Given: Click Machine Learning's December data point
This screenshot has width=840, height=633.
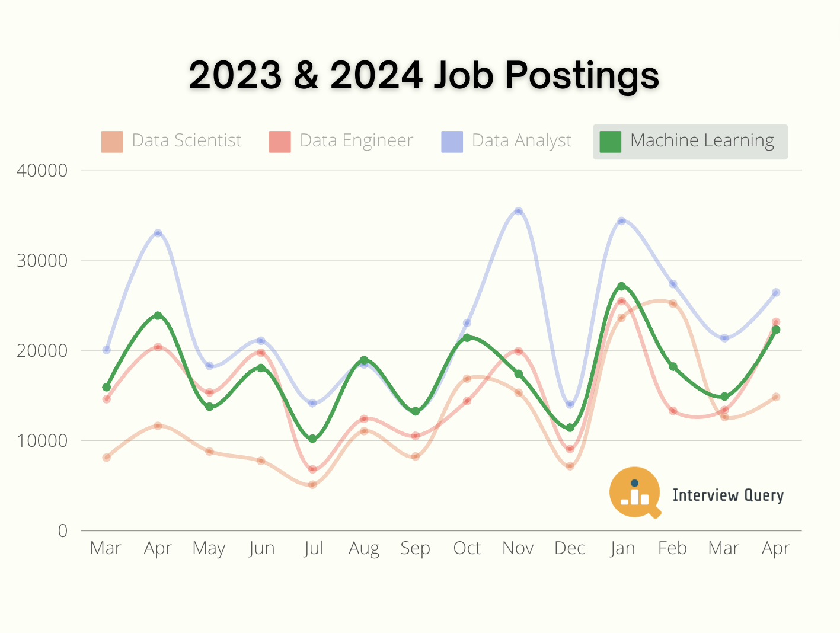Looking at the screenshot, I should (570, 428).
